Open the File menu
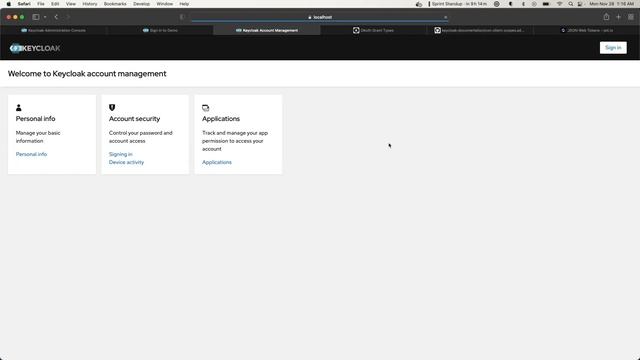This screenshot has width=640, height=360. (41, 4)
